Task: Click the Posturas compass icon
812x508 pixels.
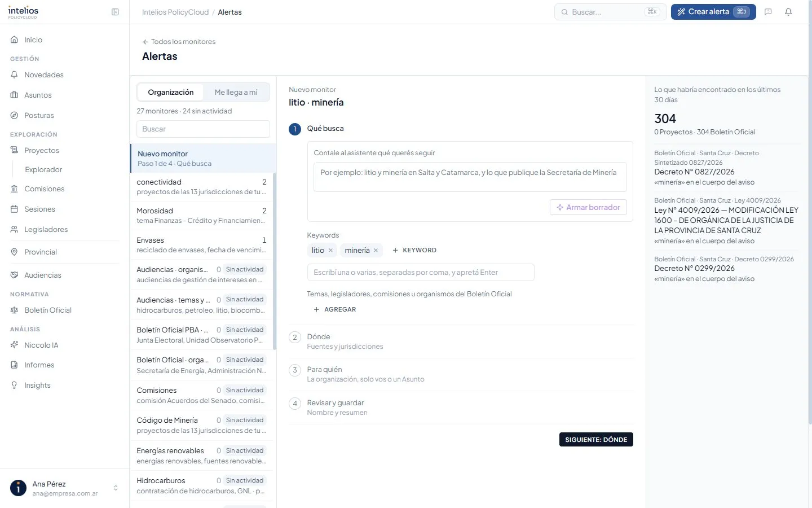Action: [x=15, y=116]
